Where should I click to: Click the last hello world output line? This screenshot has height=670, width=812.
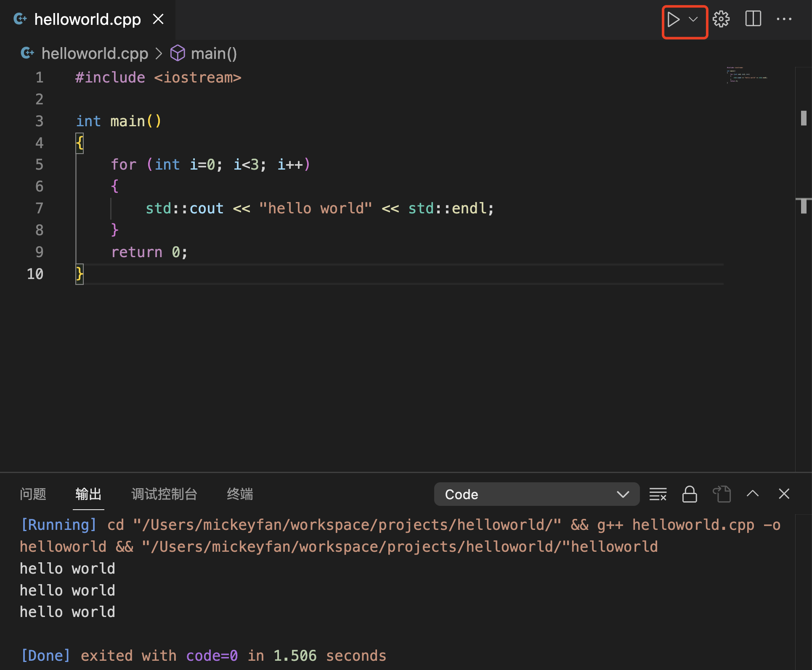coord(68,612)
